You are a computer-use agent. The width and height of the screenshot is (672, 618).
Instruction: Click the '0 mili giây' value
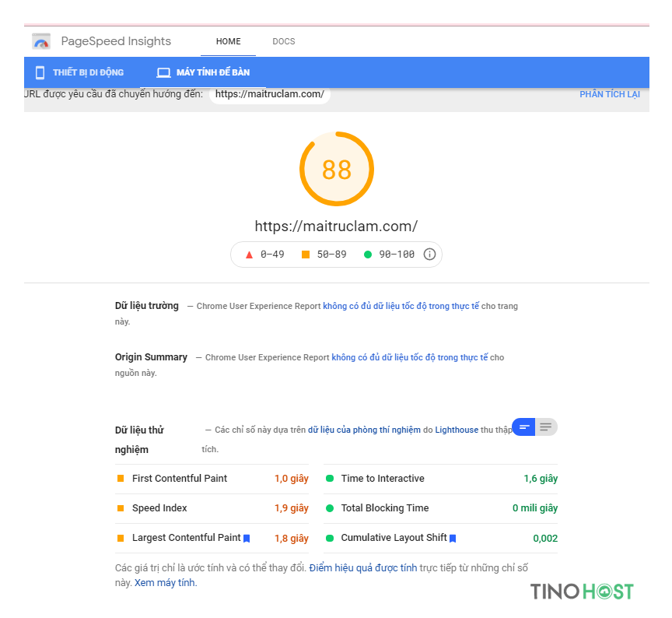pos(535,508)
